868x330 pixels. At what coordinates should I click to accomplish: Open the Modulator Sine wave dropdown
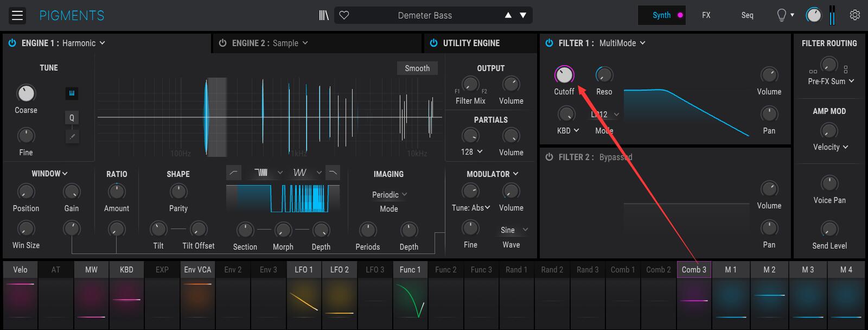(514, 230)
